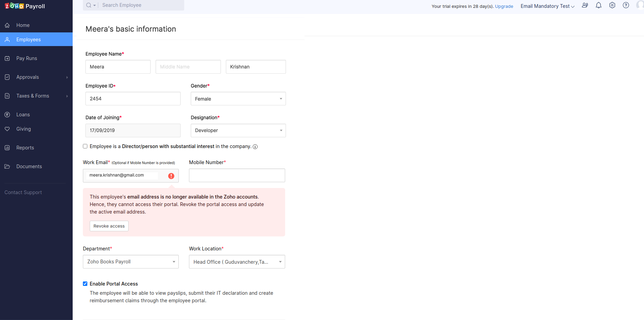Click the Mobile Number input field
The width and height of the screenshot is (644, 320).
click(x=237, y=175)
